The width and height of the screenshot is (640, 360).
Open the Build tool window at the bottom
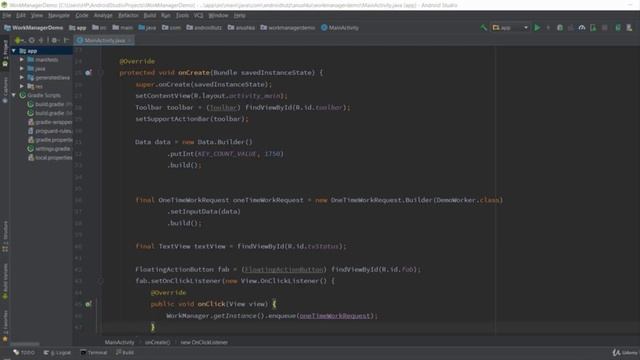pos(125,352)
